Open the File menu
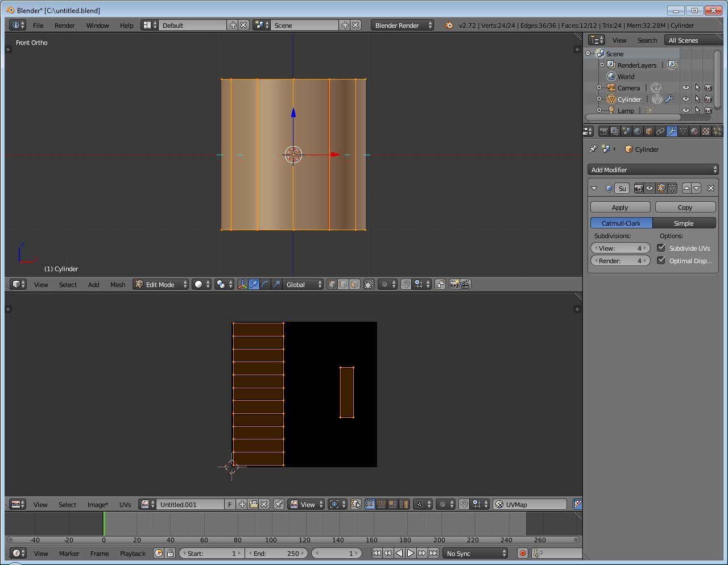The height and width of the screenshot is (565, 728). 38,25
